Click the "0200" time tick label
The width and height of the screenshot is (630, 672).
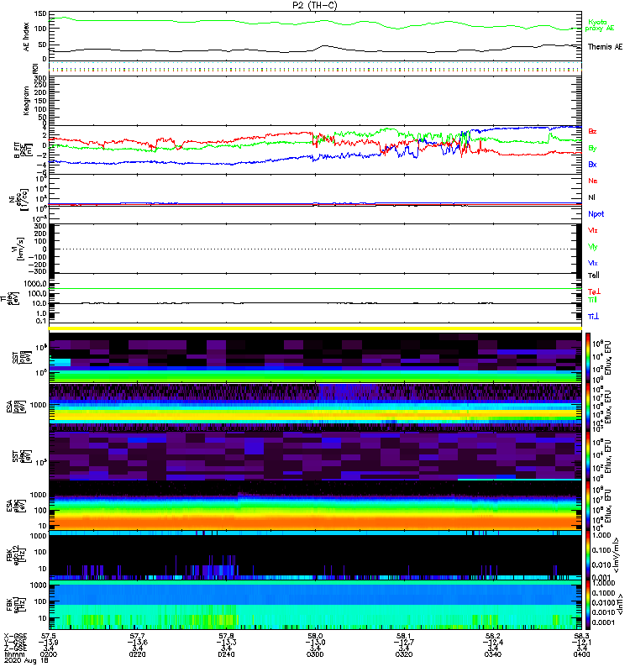click(x=49, y=654)
